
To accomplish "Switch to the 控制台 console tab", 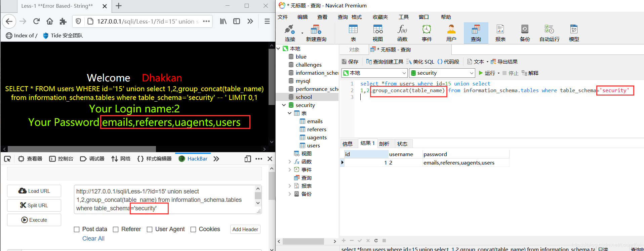I will [x=61, y=159].
